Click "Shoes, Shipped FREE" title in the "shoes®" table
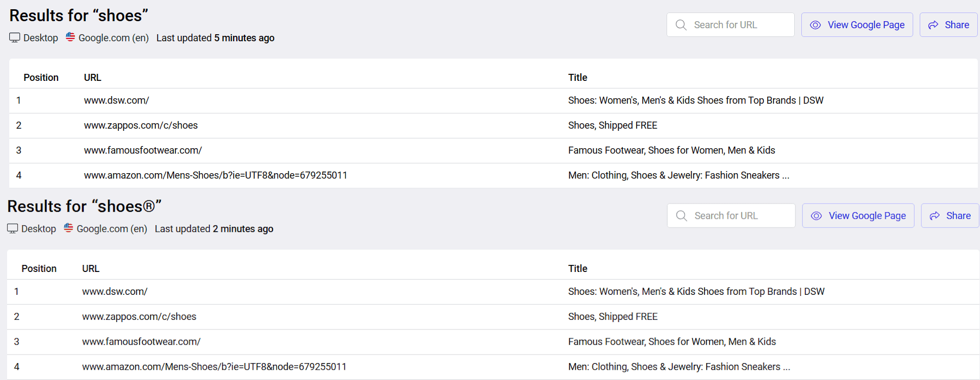Image resolution: width=980 pixels, height=380 pixels. 613,316
